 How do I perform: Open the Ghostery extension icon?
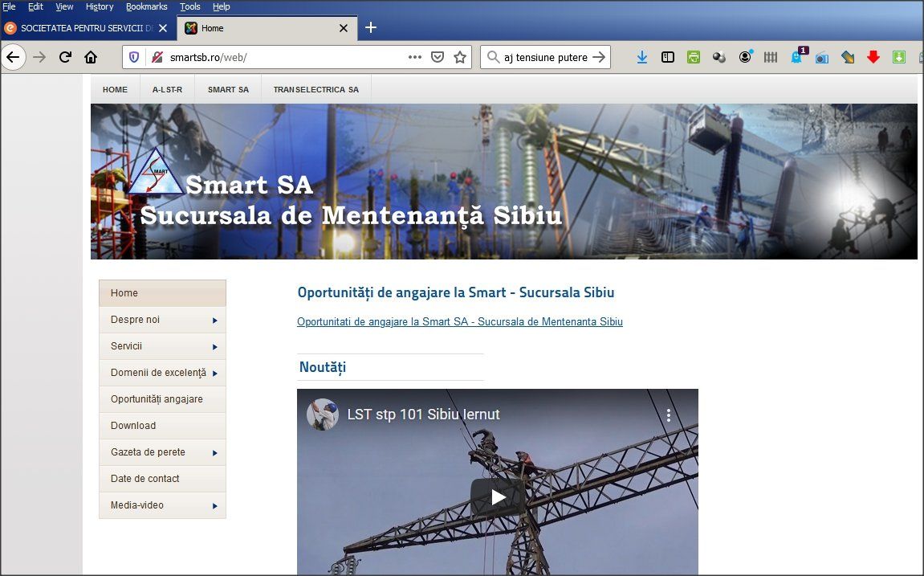[x=797, y=56]
